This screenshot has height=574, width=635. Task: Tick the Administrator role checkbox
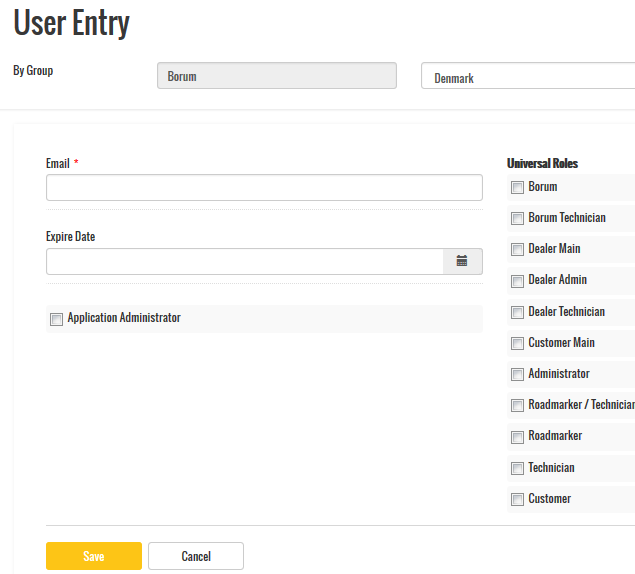click(x=517, y=375)
